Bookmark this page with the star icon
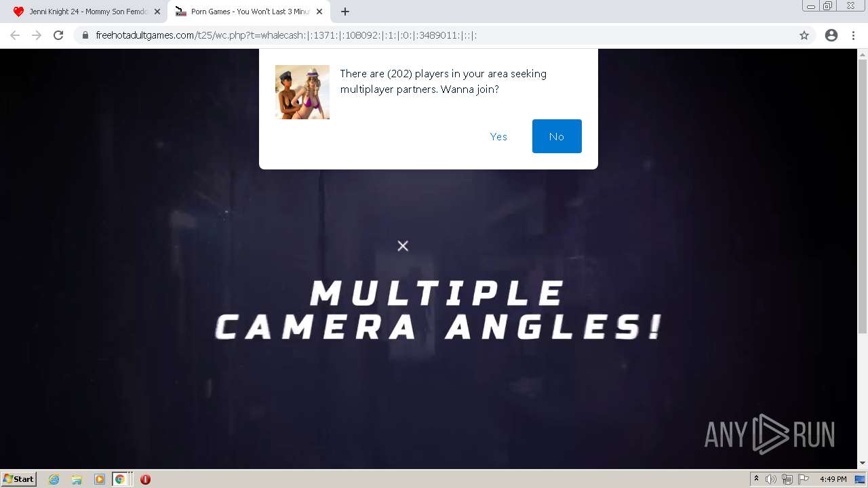868x488 pixels. [x=804, y=35]
